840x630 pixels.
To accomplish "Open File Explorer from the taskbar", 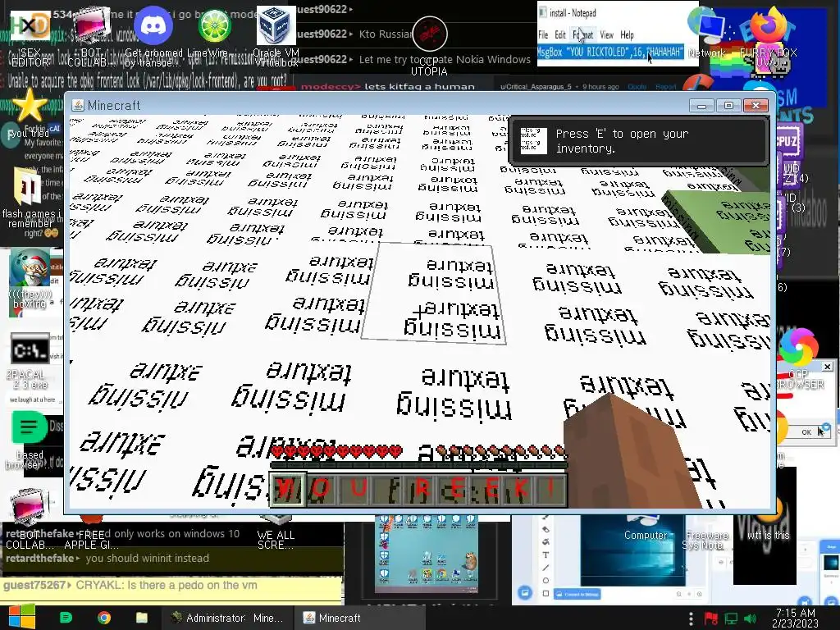I will (x=141, y=618).
